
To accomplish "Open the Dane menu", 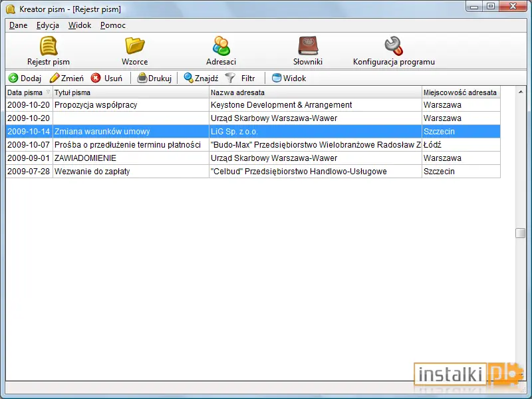I will pyautogui.click(x=19, y=25).
